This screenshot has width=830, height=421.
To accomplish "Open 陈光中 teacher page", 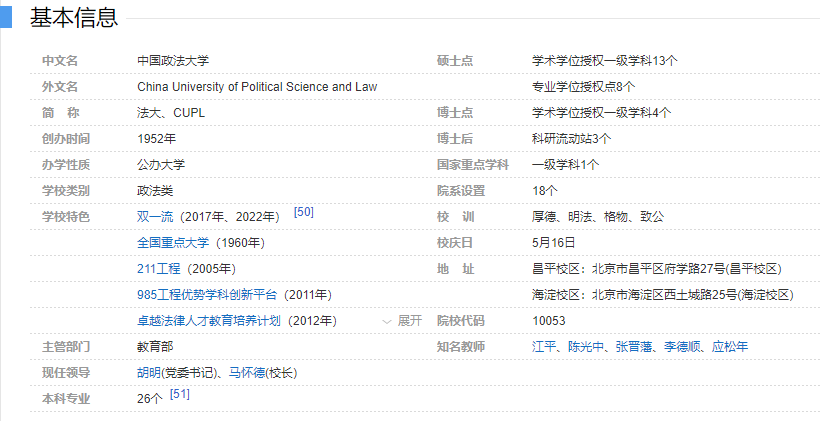I will pos(586,347).
